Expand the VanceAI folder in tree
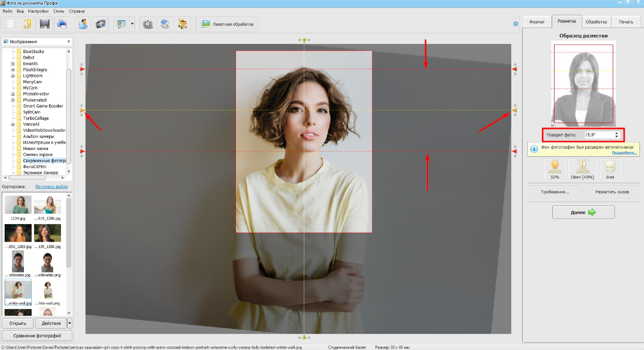The width and height of the screenshot is (644, 350). click(13, 124)
